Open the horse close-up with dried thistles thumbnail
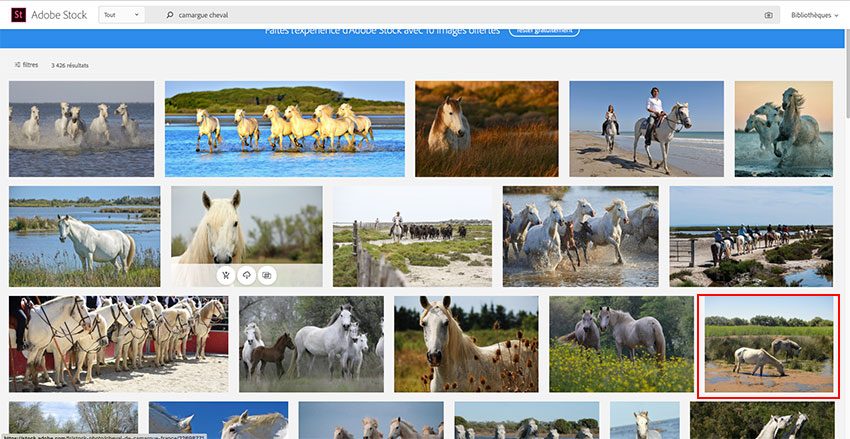This screenshot has height=439, width=850. pyautogui.click(x=466, y=344)
